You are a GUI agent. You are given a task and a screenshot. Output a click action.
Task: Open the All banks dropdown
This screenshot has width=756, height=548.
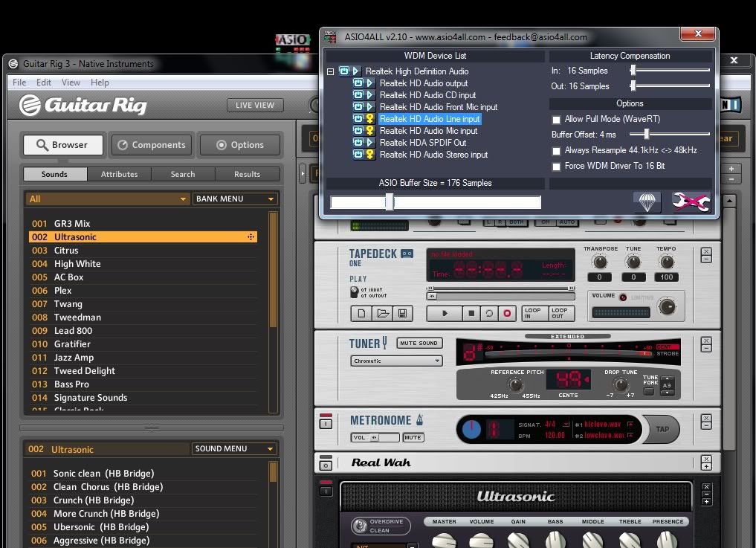(x=108, y=199)
